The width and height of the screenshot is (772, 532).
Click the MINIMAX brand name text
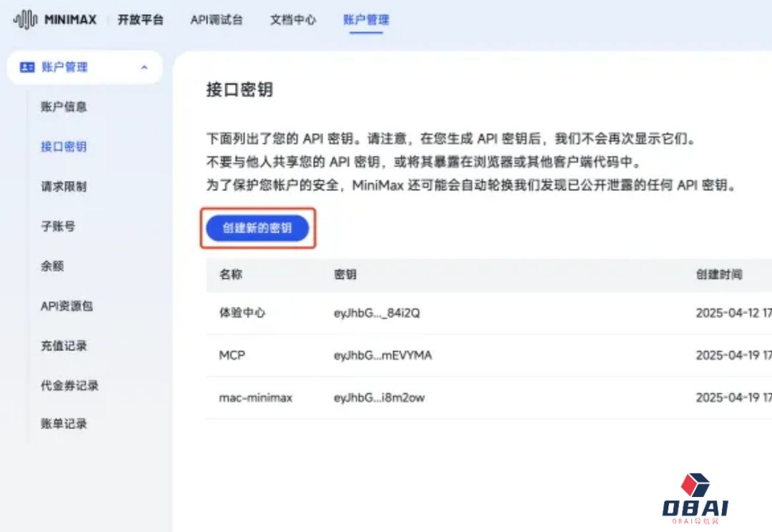[x=70, y=20]
